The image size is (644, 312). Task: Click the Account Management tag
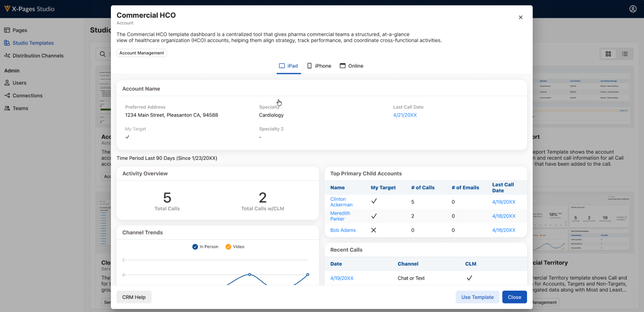coord(142,53)
